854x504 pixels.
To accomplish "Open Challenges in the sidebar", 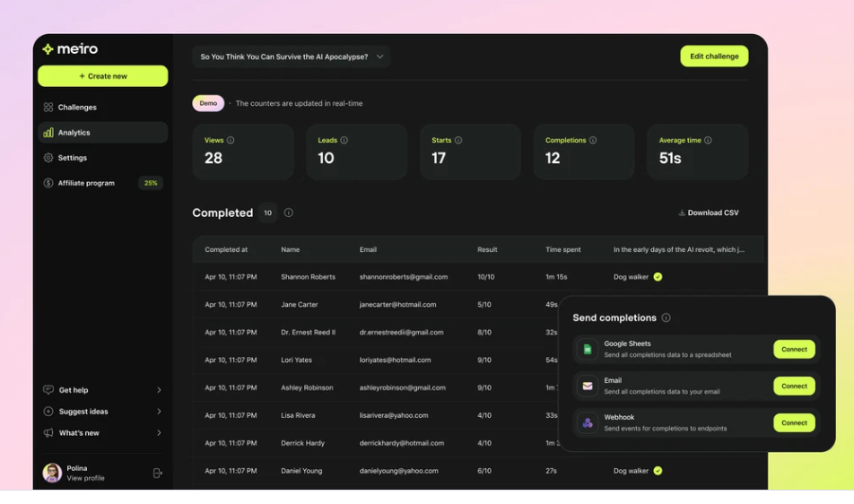I will [x=103, y=108].
